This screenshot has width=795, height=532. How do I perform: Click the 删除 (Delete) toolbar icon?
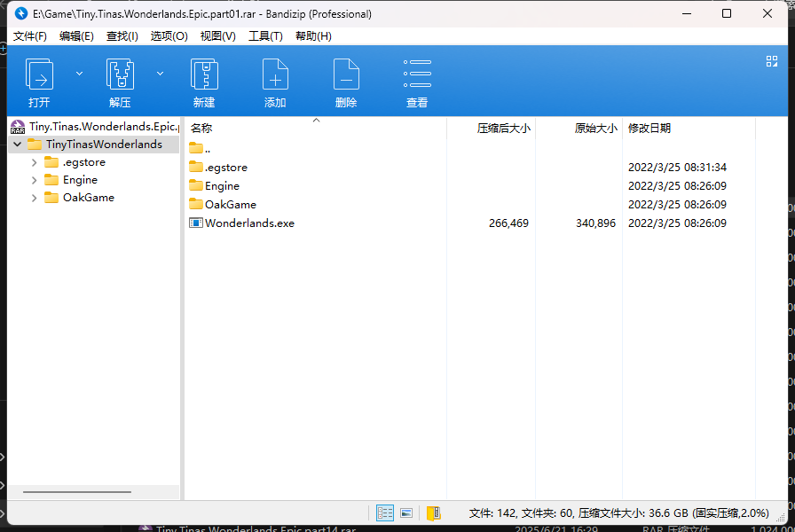346,75
